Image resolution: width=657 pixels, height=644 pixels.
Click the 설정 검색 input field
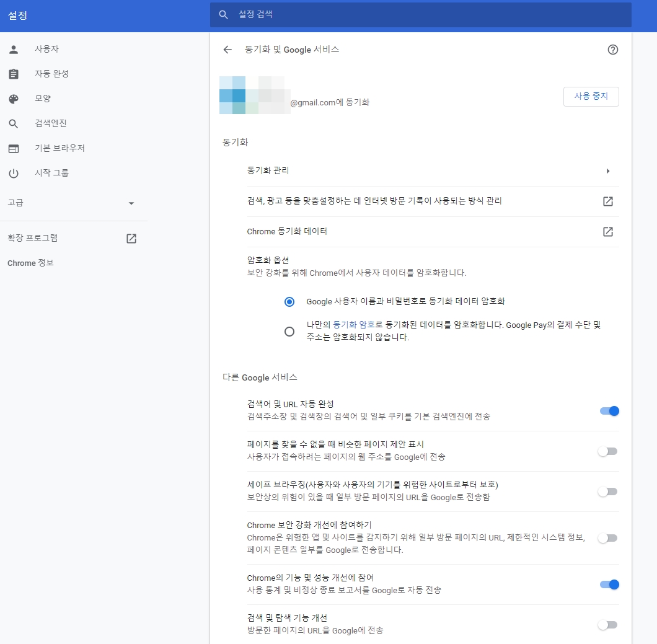coord(420,15)
